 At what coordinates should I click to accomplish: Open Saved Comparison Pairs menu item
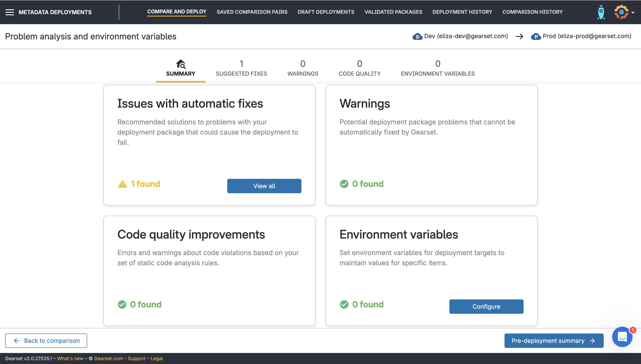point(252,12)
